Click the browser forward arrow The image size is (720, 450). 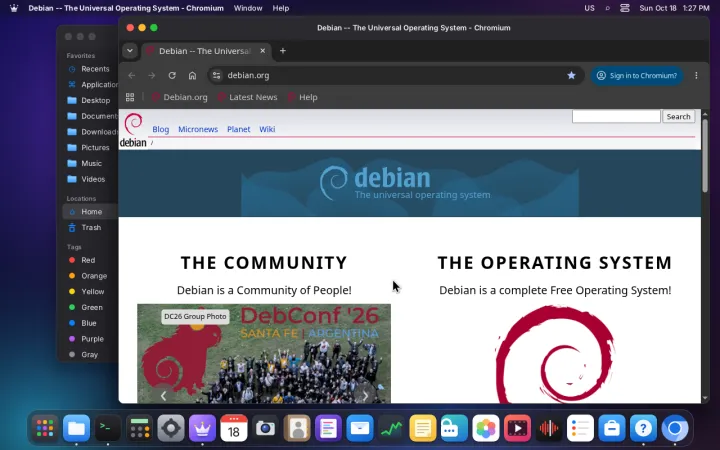pos(152,75)
